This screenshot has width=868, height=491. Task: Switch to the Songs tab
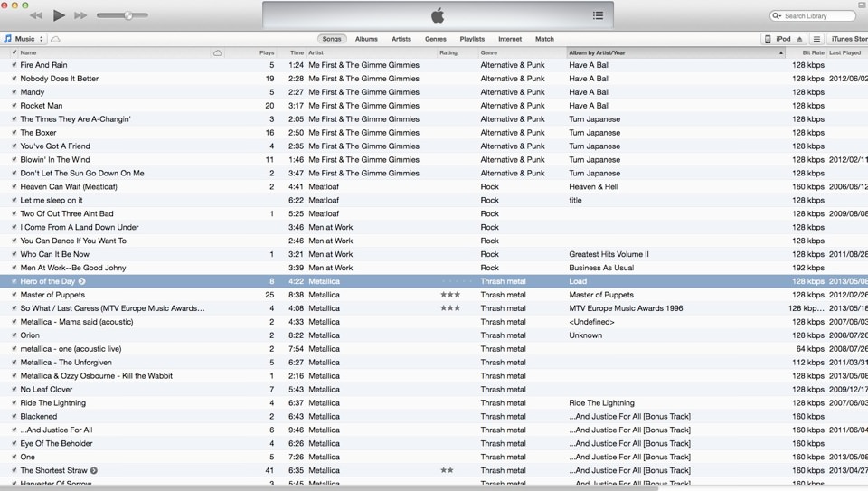[332, 39]
